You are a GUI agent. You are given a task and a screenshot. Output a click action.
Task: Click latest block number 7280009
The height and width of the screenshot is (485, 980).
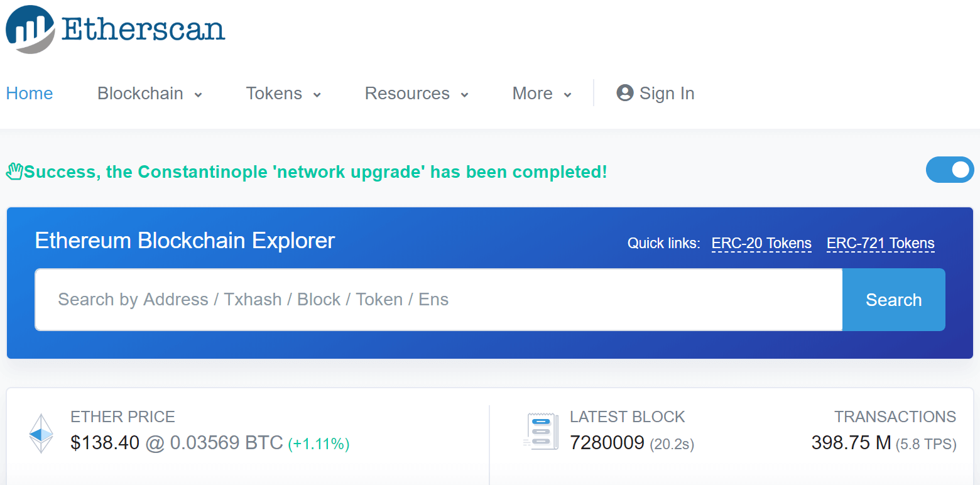[607, 443]
